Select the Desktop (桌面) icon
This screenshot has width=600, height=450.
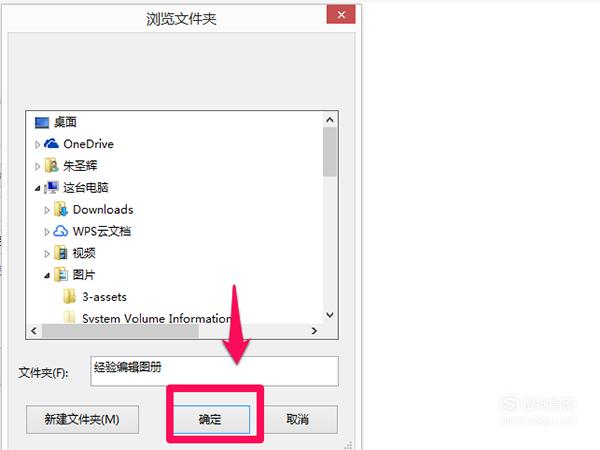[42, 122]
